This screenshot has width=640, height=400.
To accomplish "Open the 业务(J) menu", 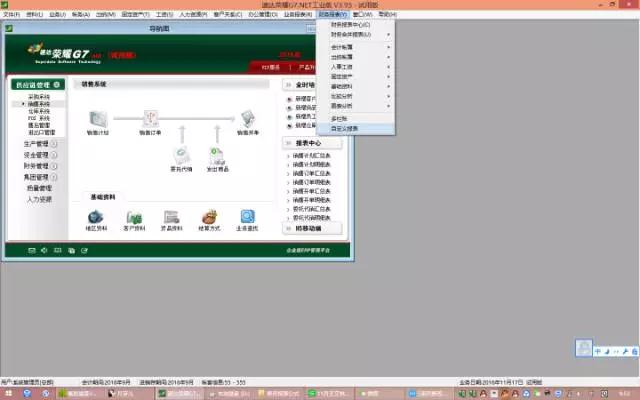I will coord(58,14).
